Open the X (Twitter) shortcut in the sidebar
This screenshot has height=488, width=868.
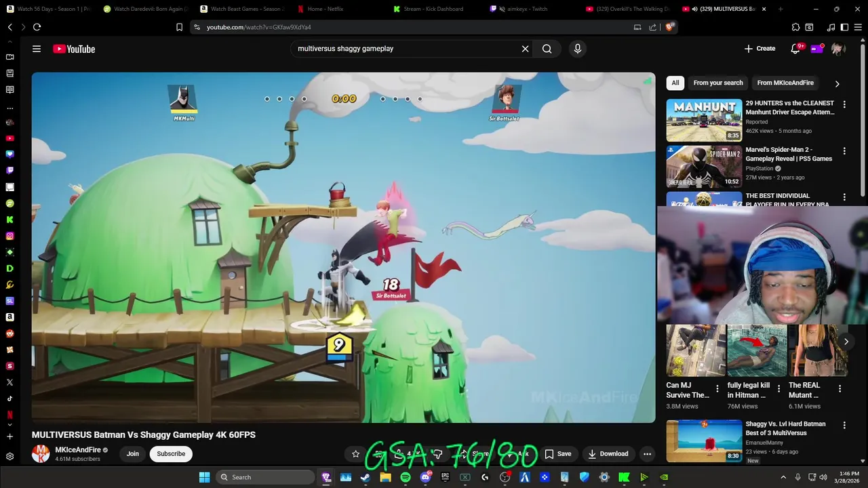coord(9,382)
